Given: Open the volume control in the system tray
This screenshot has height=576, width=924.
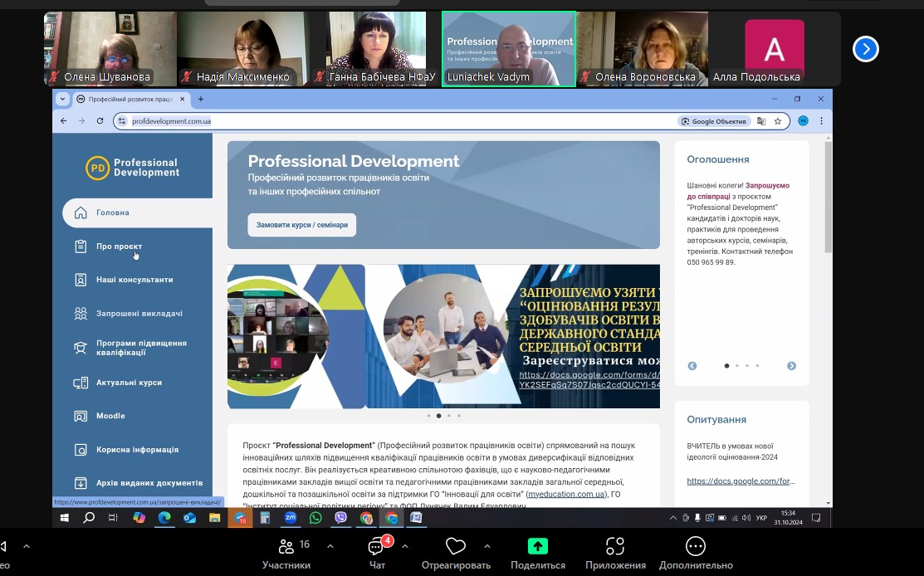Looking at the screenshot, I should pos(746,518).
